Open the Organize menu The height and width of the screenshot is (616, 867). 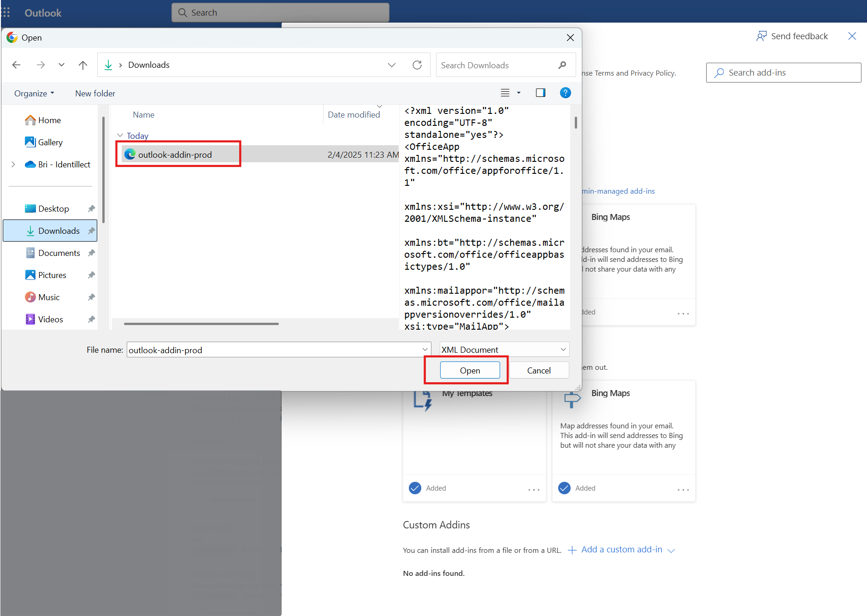(34, 93)
